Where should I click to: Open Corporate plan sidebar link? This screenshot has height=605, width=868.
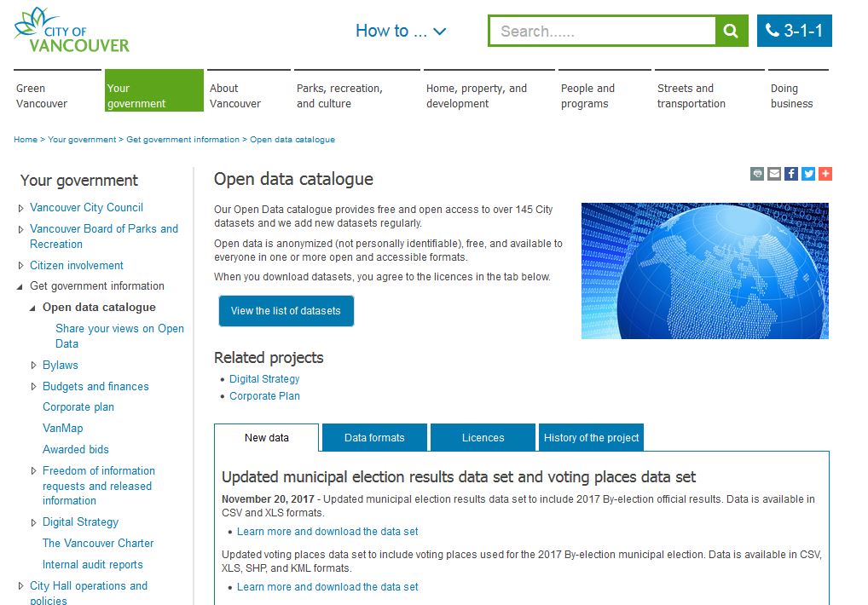(78, 407)
